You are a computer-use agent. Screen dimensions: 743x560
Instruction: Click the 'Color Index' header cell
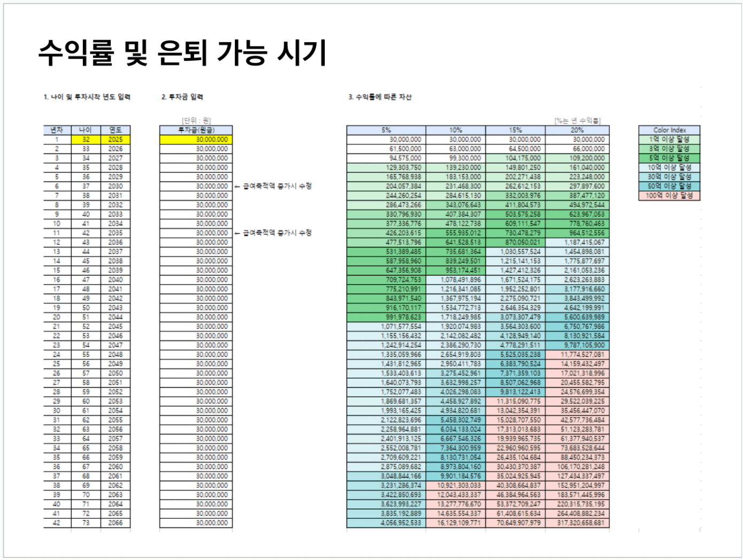[x=669, y=130]
